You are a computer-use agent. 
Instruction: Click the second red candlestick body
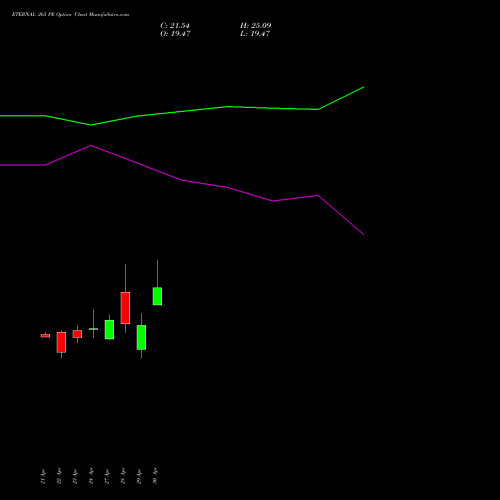[61, 342]
